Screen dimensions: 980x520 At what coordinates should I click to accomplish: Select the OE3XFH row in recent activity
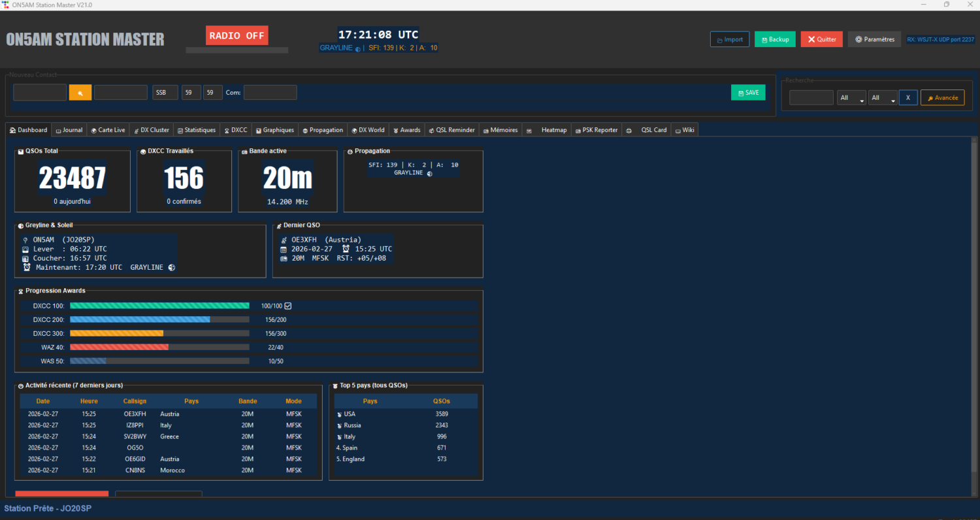pos(169,414)
